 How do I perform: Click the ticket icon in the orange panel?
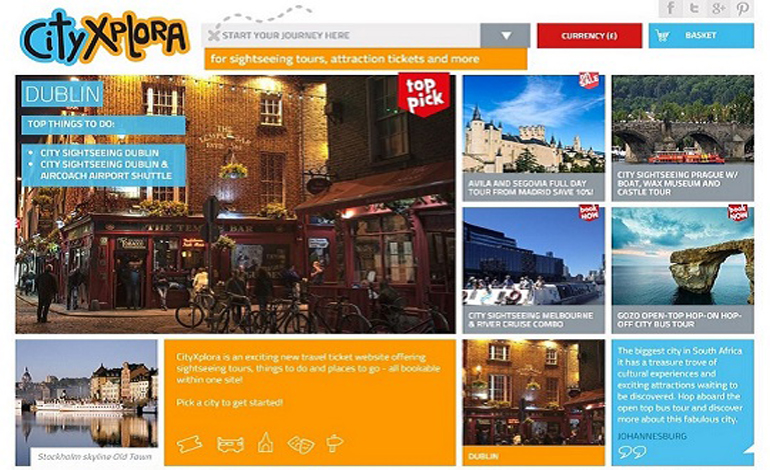point(189,444)
